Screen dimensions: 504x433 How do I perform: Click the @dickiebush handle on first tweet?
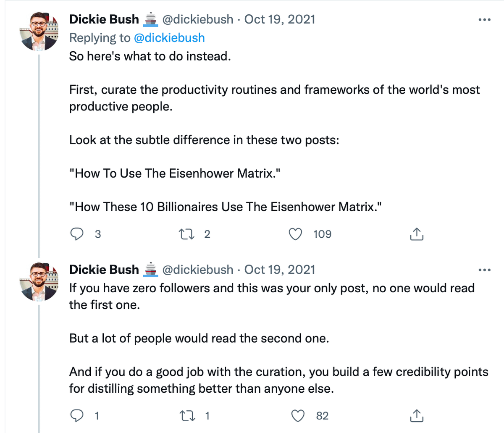tap(197, 19)
